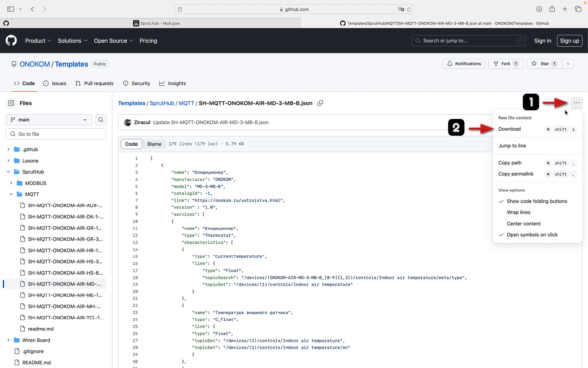Copy file path using the copy icon
The image size is (588, 368).
[320, 103]
